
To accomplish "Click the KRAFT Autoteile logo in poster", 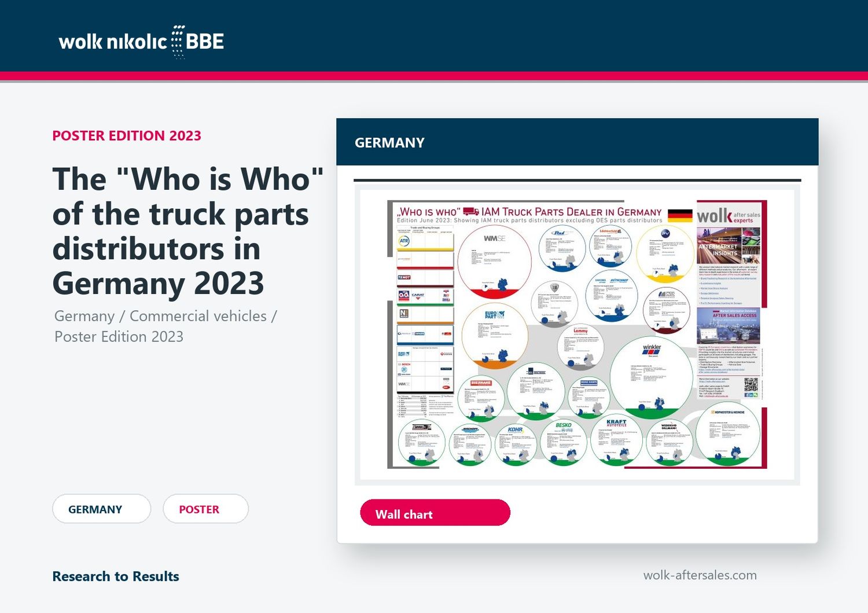I will [616, 423].
